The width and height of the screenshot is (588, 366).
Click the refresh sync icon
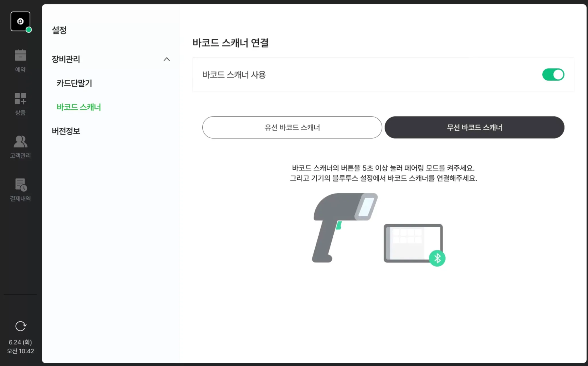point(20,326)
